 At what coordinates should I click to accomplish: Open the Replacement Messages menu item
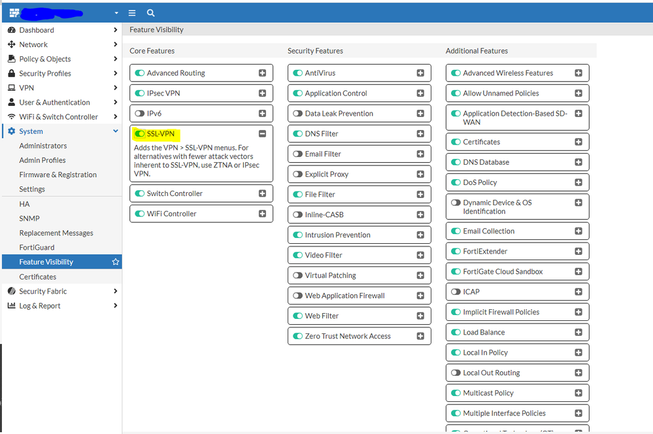point(56,233)
